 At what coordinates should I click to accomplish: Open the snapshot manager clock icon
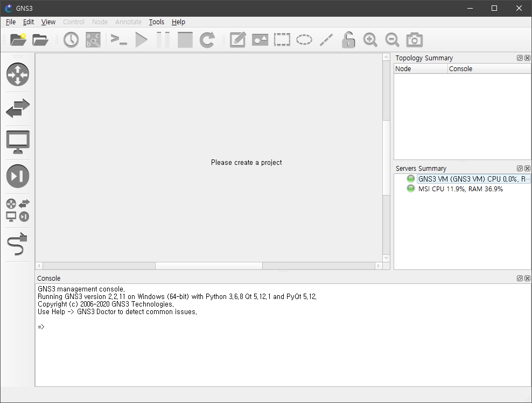click(x=71, y=40)
